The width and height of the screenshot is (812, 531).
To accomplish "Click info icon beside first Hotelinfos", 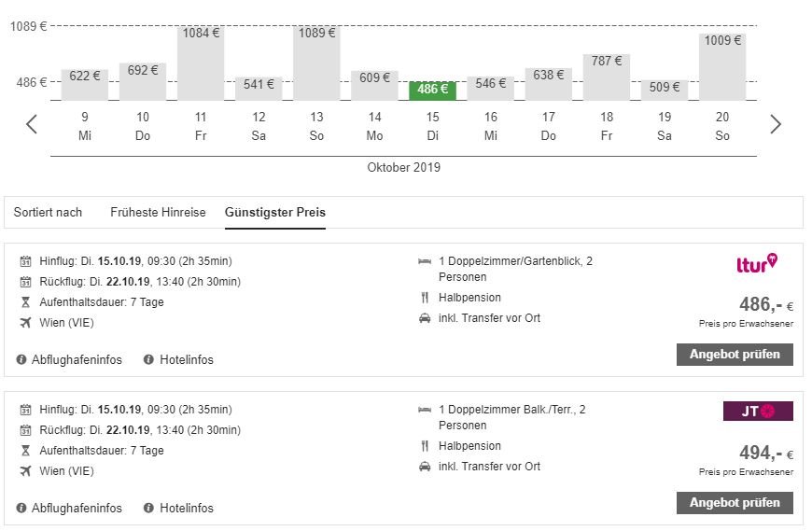I will point(148,360).
